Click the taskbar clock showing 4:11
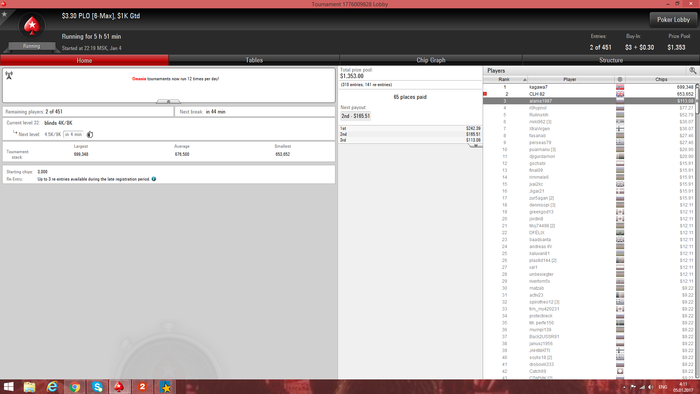The height and width of the screenshot is (394, 700). [684, 387]
